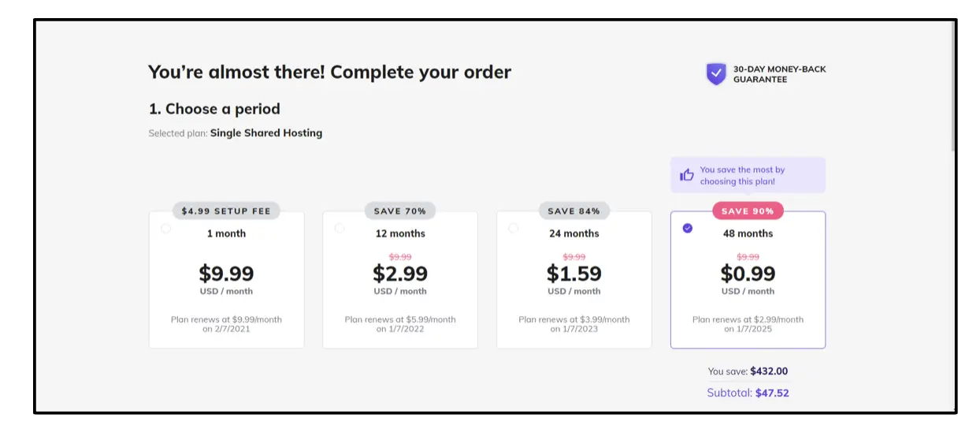Click the Save 84% badge
The width and height of the screenshot is (980, 429).
pos(574,211)
